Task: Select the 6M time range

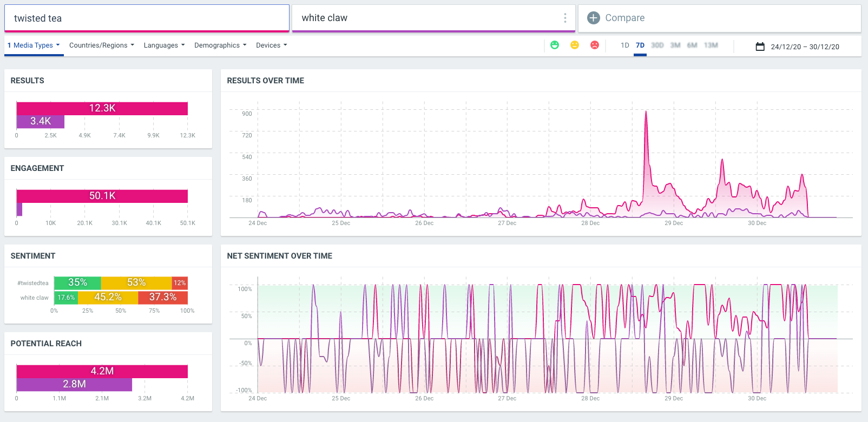Action: (x=692, y=45)
